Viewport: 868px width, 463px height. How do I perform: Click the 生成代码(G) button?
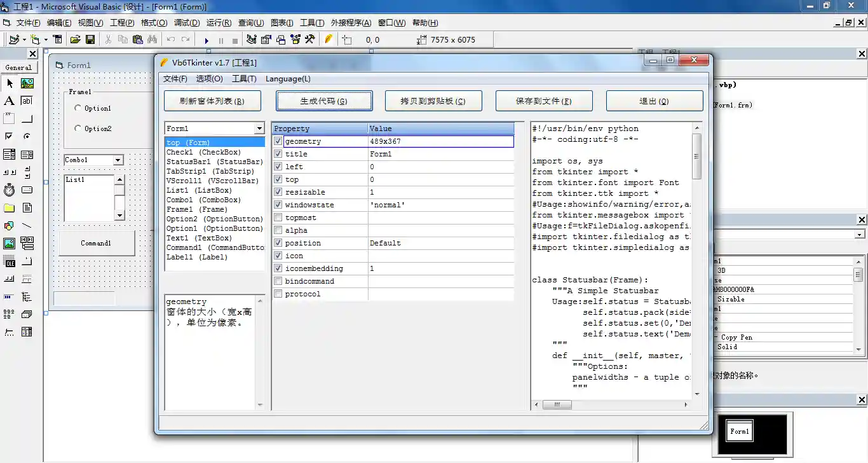pyautogui.click(x=324, y=100)
